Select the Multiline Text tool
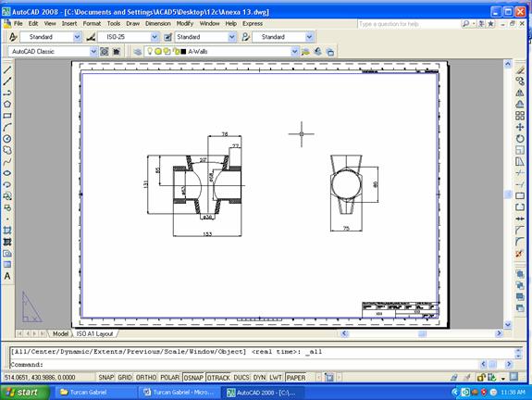Screen dimensions: 532x400 (x=7, y=276)
